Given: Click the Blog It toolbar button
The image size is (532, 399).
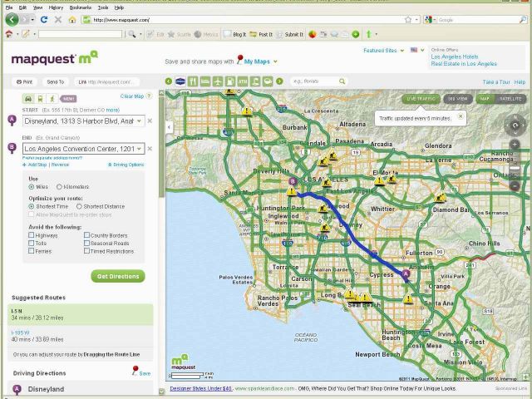Looking at the screenshot, I should (x=234, y=34).
